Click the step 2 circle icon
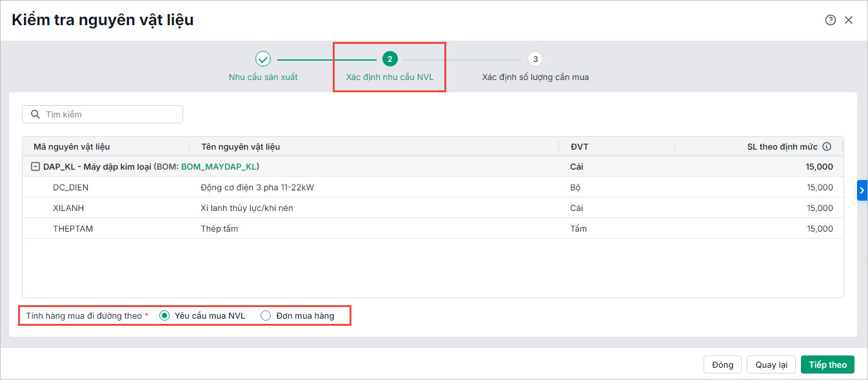 click(x=390, y=59)
